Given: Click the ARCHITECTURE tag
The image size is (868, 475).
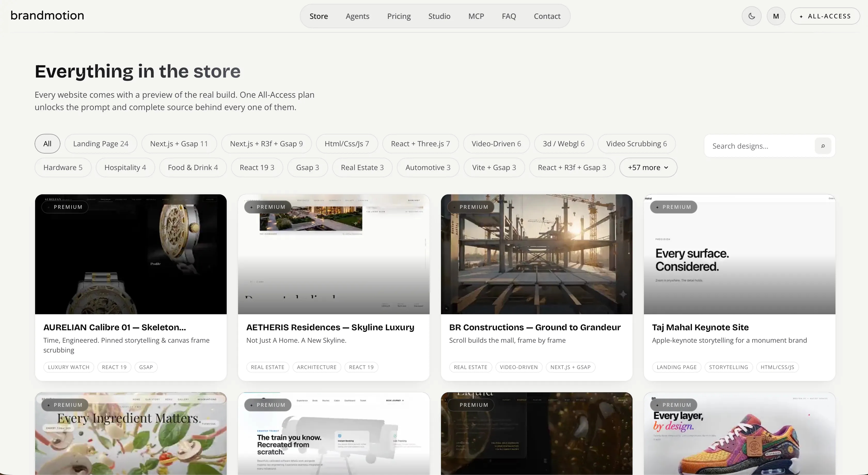Looking at the screenshot, I should pyautogui.click(x=317, y=367).
